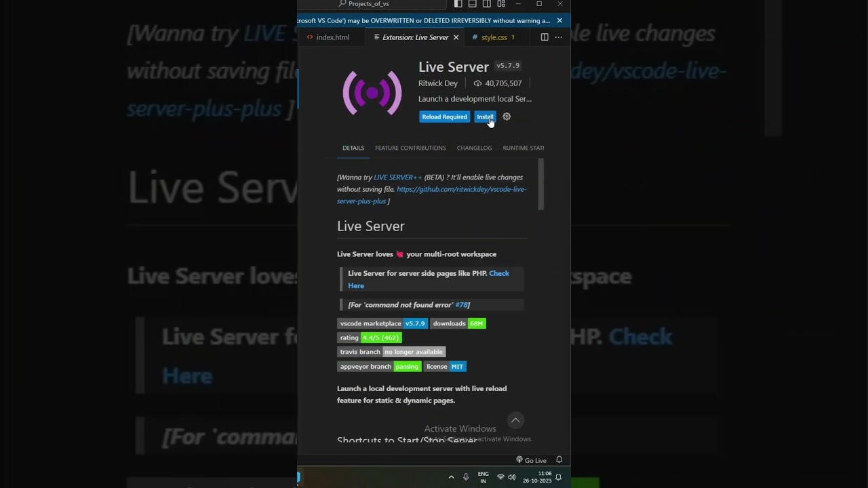
Task: Click the downloads 68M badge
Action: [458, 323]
